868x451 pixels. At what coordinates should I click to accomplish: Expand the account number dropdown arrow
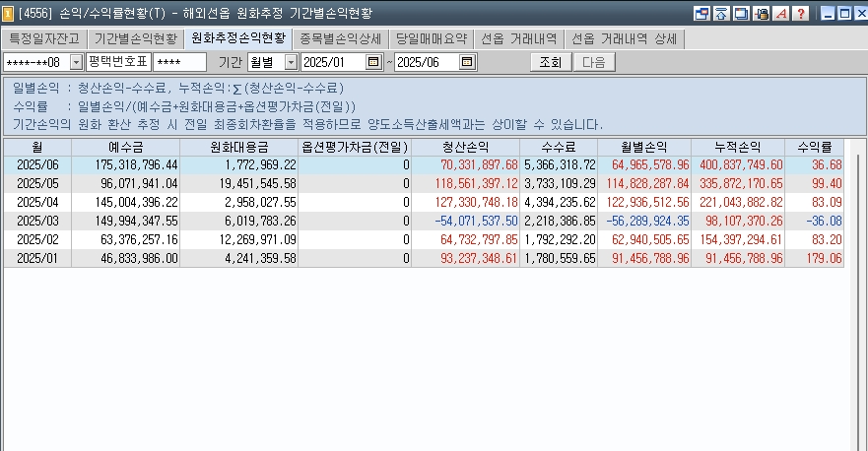click(x=77, y=62)
